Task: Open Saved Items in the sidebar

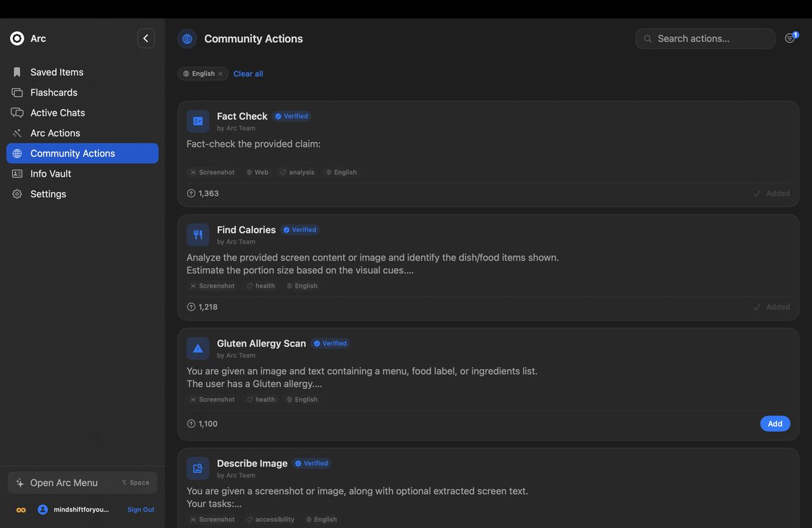Action: coord(83,72)
